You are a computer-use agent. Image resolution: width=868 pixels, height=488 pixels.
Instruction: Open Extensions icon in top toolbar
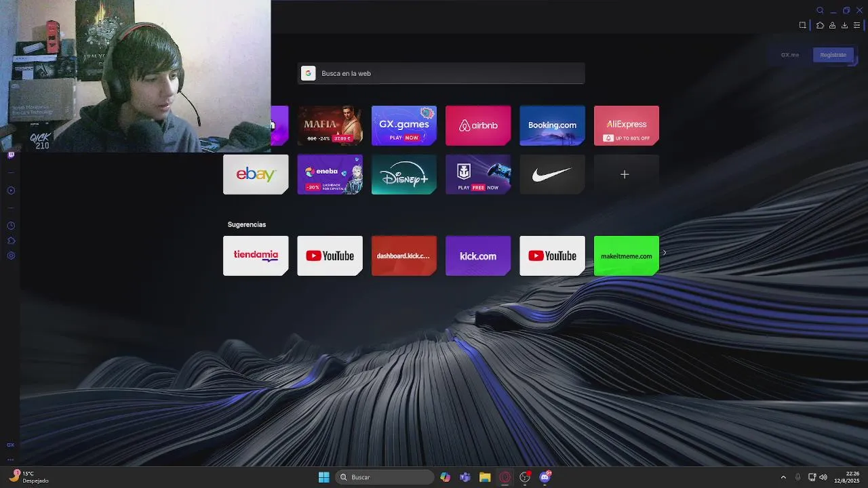click(820, 25)
